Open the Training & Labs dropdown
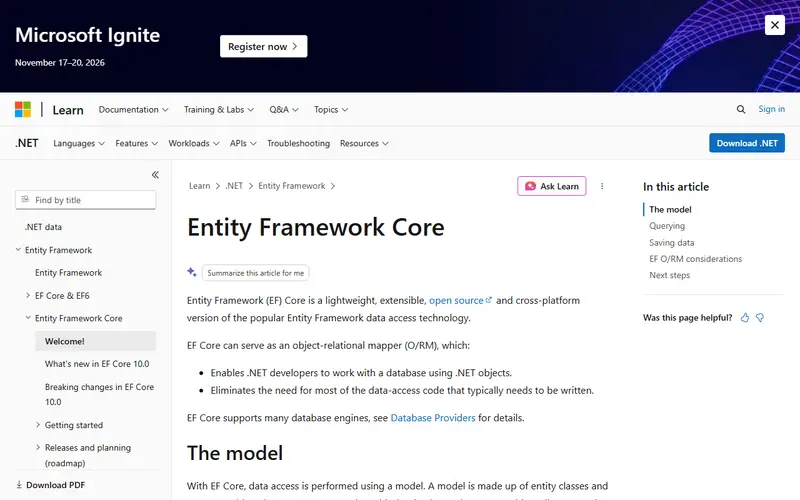This screenshot has width=800, height=500. click(x=218, y=110)
